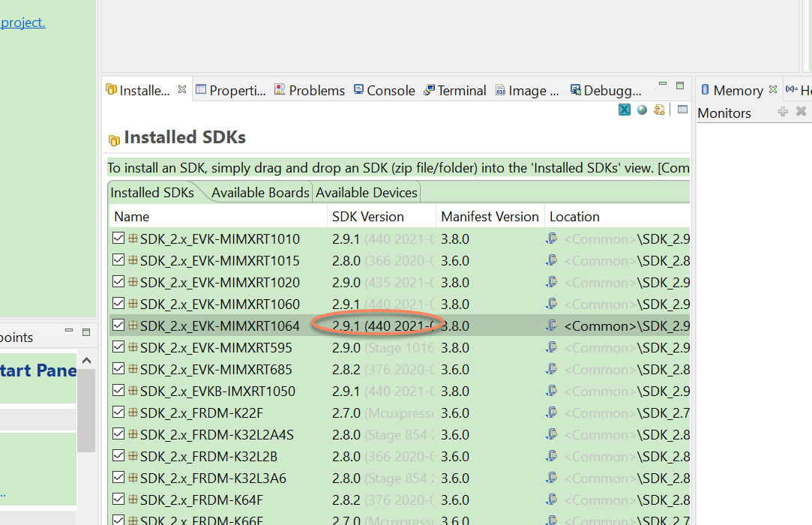Expand the SDK_2.x_EVK-MIMXRT1064 tree node

(x=131, y=325)
